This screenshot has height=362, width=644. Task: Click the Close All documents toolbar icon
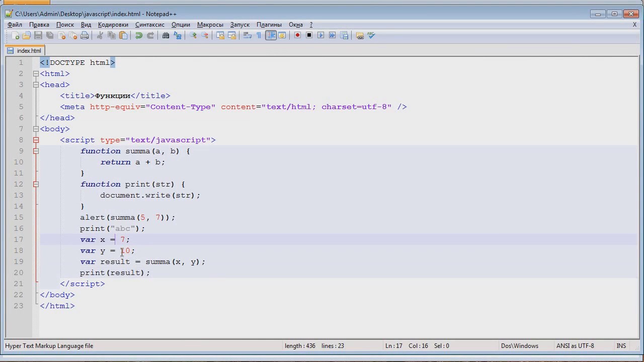pyautogui.click(x=73, y=35)
